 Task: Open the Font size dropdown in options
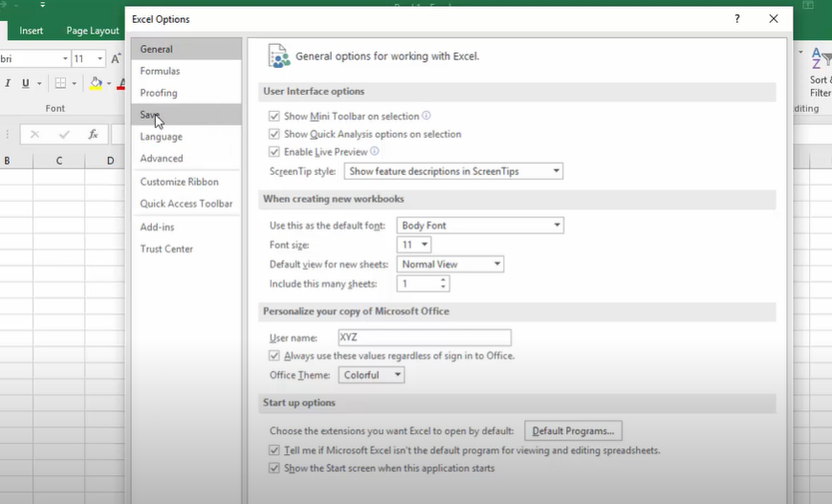[414, 245]
